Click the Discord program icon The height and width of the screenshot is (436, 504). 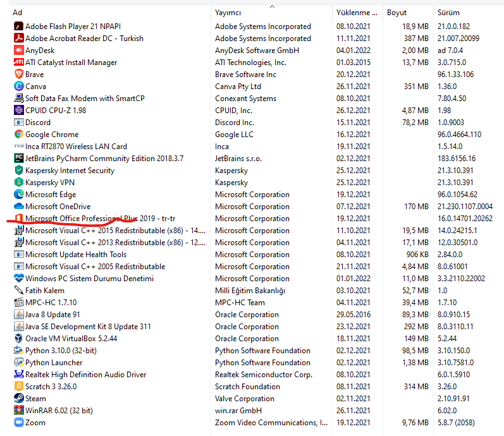18,122
